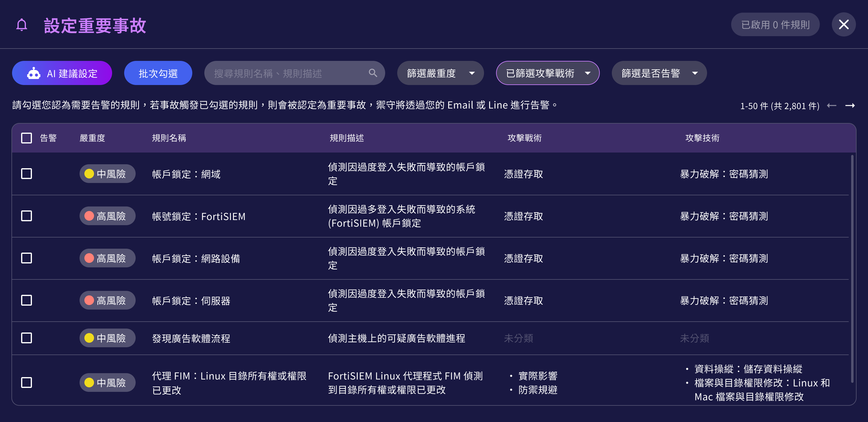Check the 帳戶鎖定：伺服器 rule checkbox
Viewport: 868px width, 422px height.
pyautogui.click(x=26, y=300)
